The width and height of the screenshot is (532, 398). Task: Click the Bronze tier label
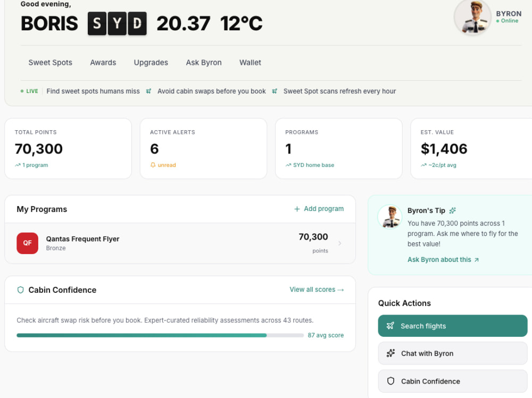coord(56,248)
